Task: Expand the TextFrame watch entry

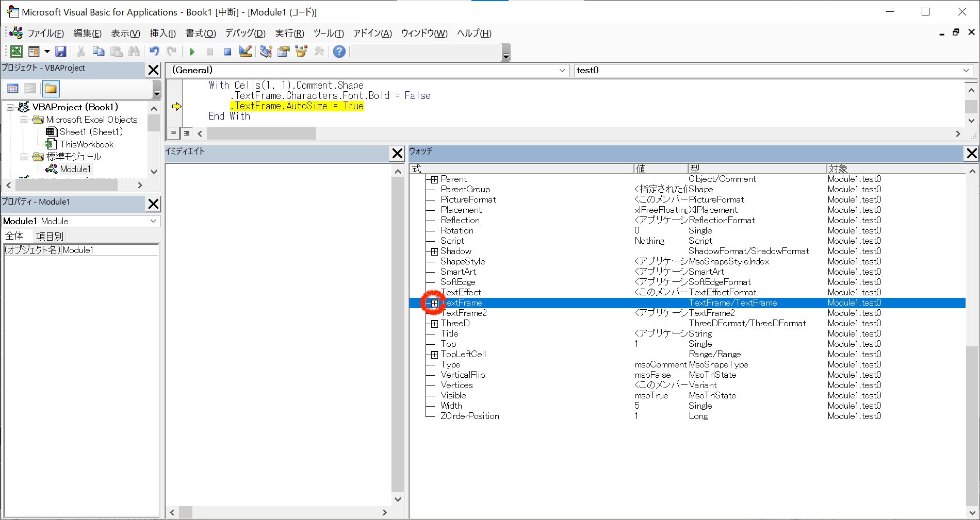Action: [x=434, y=303]
